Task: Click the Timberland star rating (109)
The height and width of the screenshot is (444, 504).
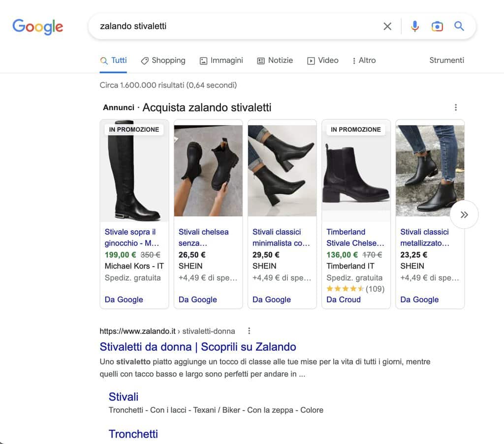Action: tap(355, 289)
